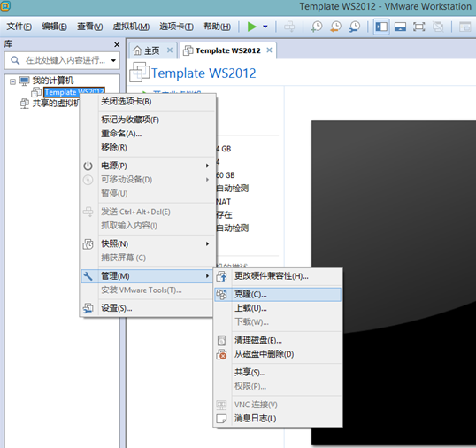Choose 消息日志(L) from the submenu
This screenshot has height=448, width=476.
pos(278,419)
